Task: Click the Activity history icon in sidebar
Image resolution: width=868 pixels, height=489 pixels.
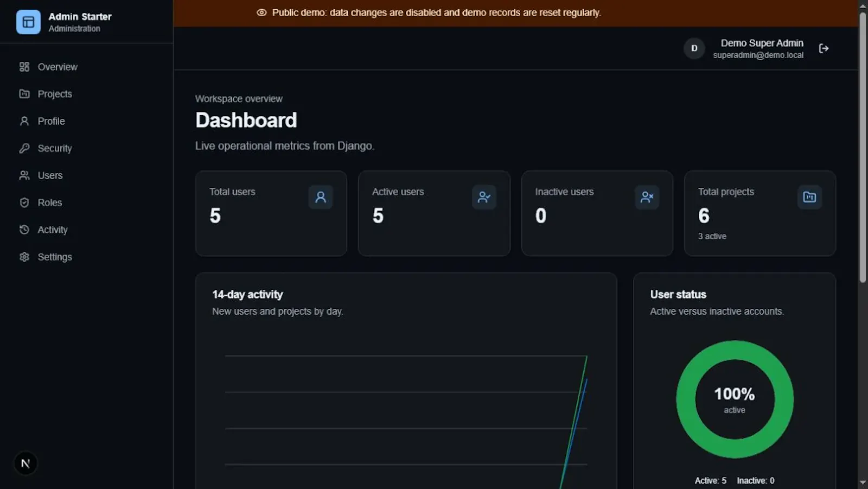Action: [24, 230]
